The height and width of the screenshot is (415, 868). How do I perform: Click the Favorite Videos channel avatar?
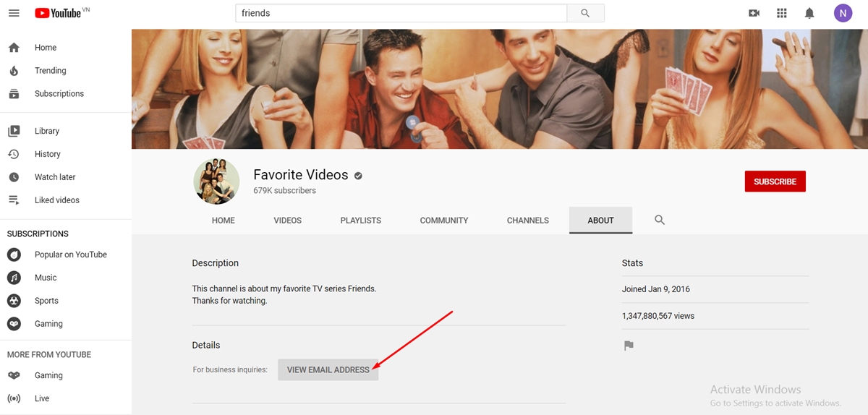(216, 181)
